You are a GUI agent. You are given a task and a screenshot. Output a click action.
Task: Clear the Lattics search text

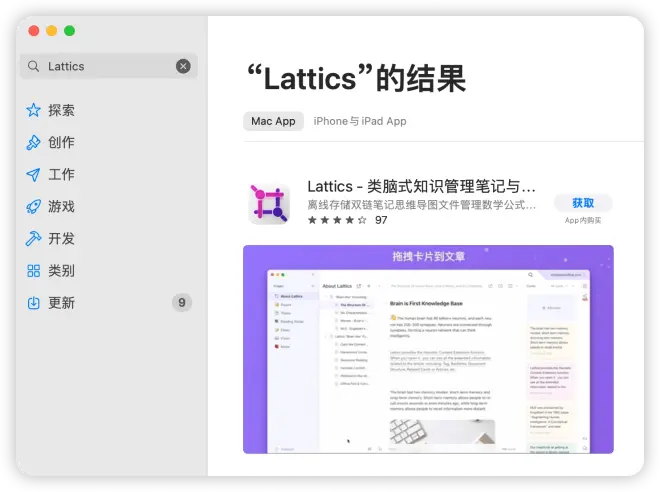183,66
